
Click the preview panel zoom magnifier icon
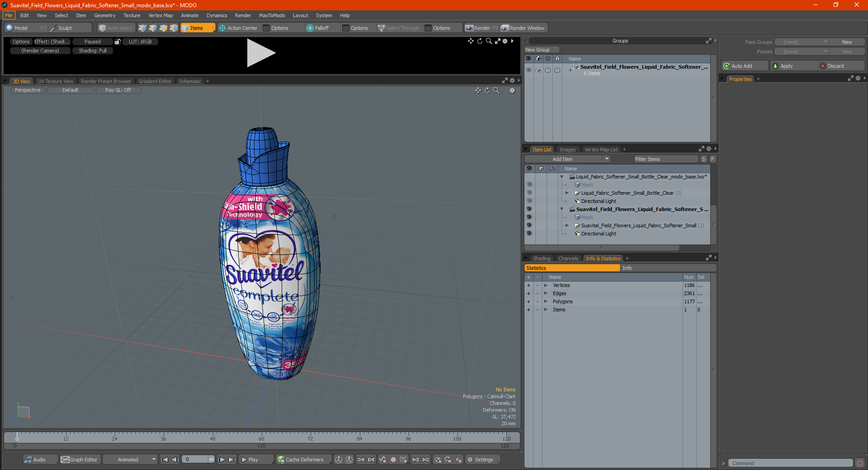pyautogui.click(x=489, y=41)
